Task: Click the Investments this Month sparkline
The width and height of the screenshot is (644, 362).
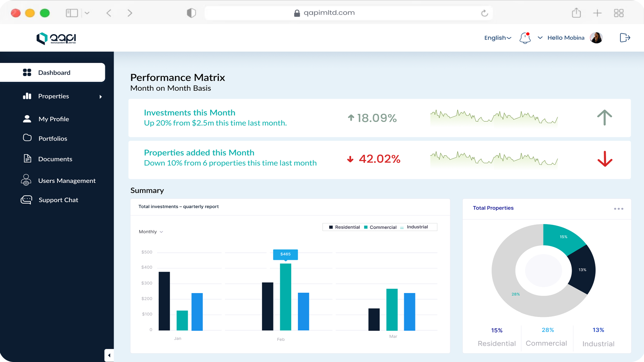Action: click(494, 118)
